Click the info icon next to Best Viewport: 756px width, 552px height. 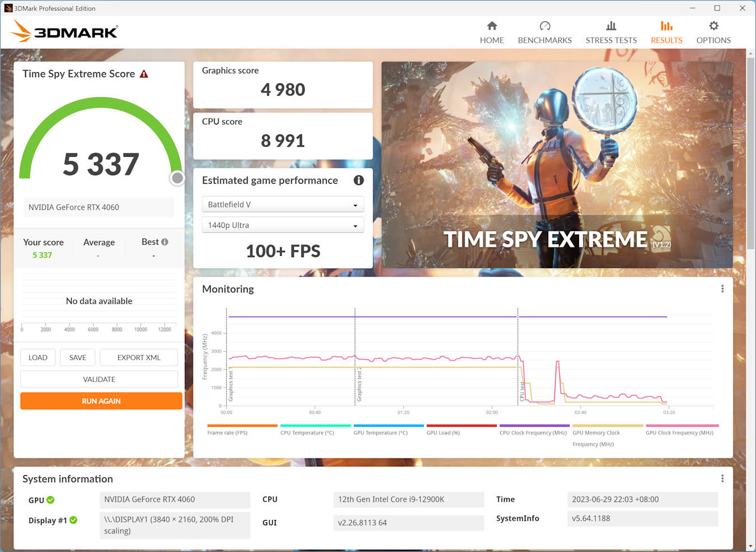click(165, 242)
